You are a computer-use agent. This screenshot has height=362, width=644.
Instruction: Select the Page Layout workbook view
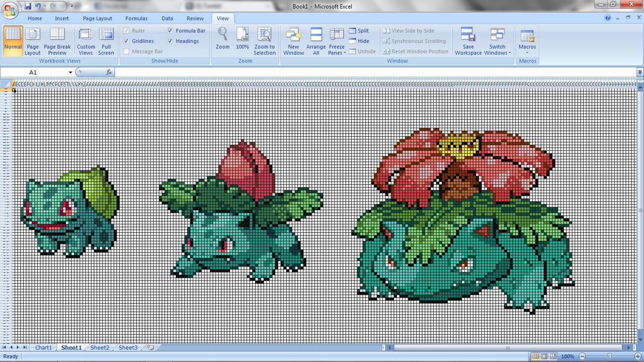click(x=32, y=40)
